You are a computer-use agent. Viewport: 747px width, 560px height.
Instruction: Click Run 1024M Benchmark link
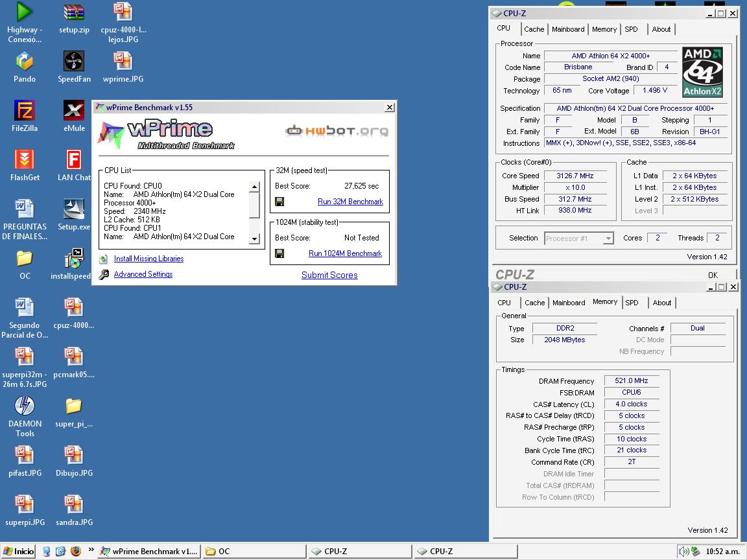345,253
